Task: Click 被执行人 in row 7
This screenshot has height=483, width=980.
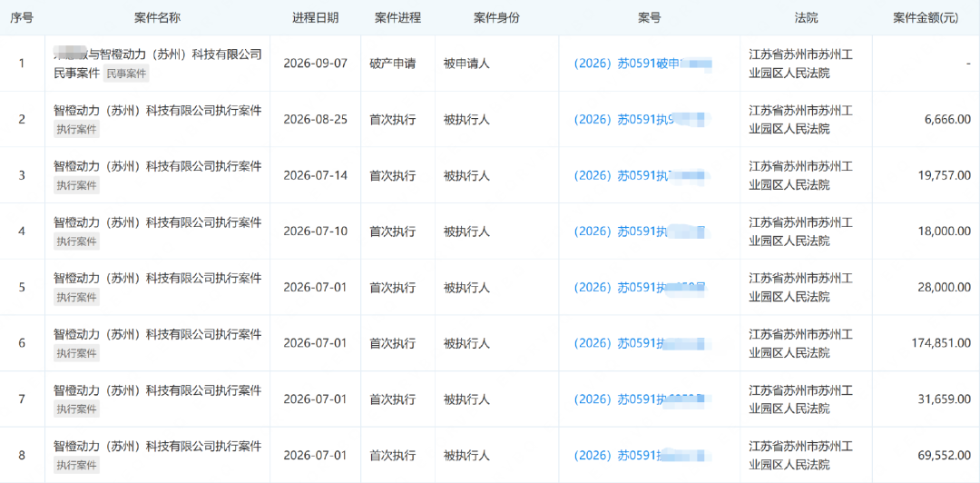Action: coord(466,399)
